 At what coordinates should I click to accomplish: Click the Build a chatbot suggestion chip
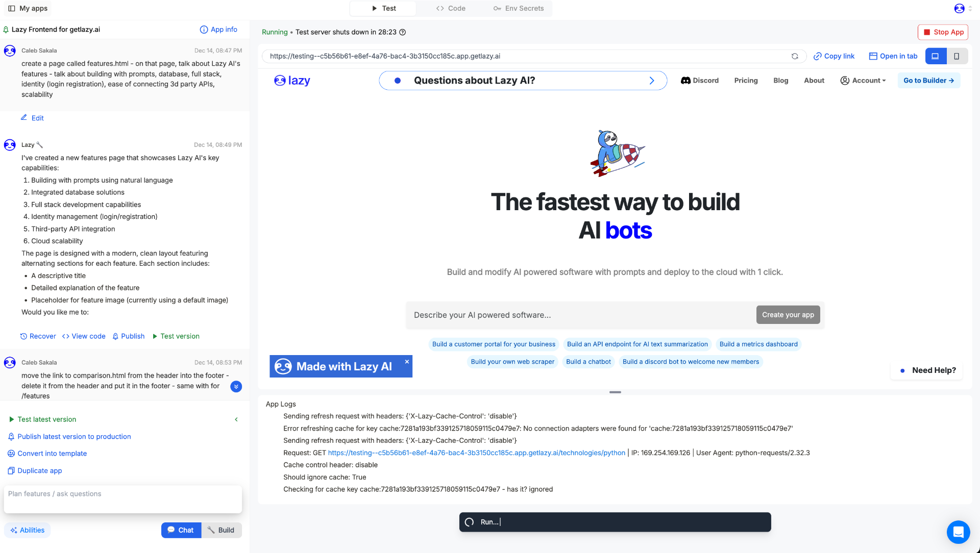pyautogui.click(x=589, y=361)
